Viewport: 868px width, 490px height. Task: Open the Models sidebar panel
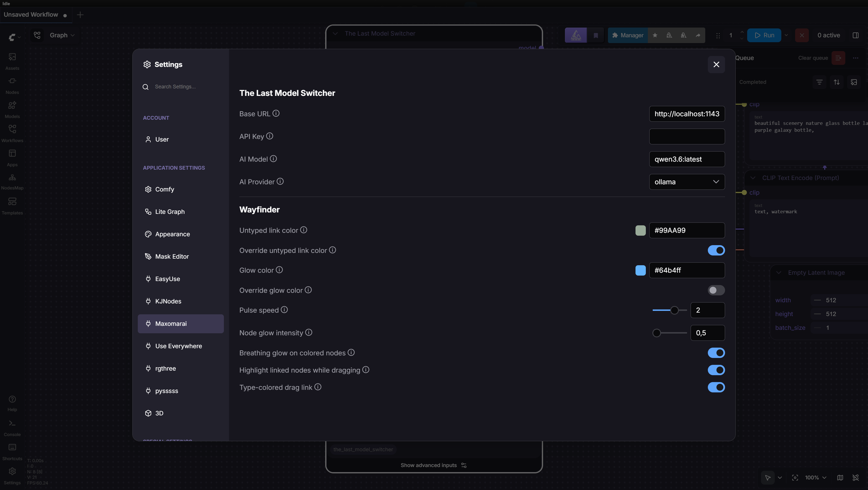tap(12, 110)
